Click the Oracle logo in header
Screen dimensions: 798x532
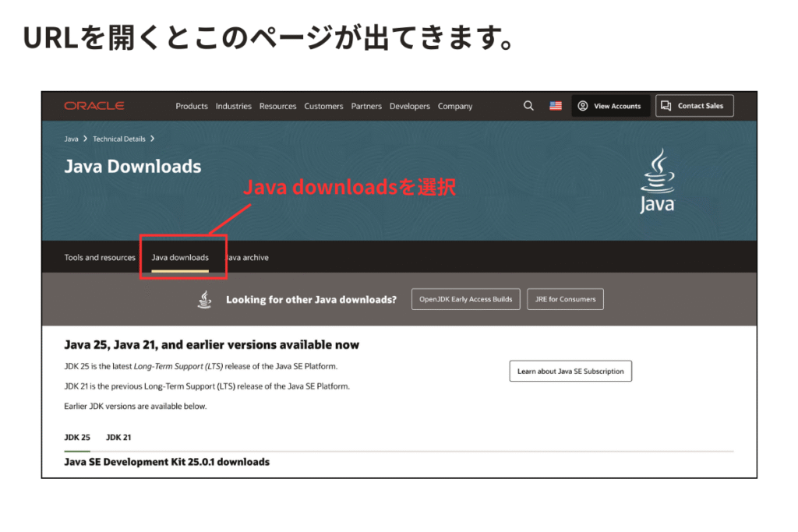(94, 106)
